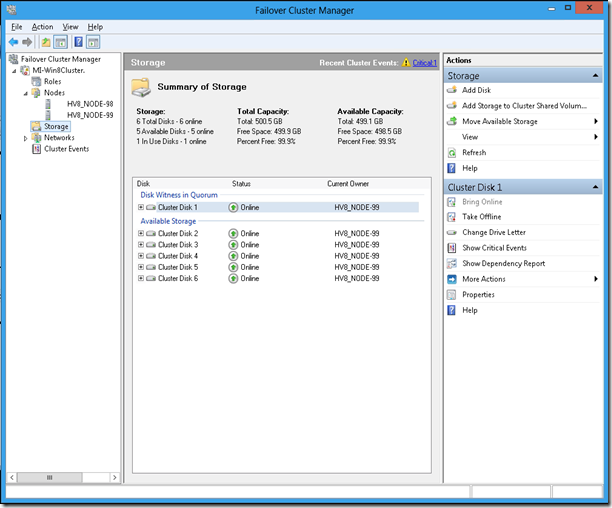The image size is (612, 508).
Task: Click the Available Storage group header
Action: pos(168,221)
